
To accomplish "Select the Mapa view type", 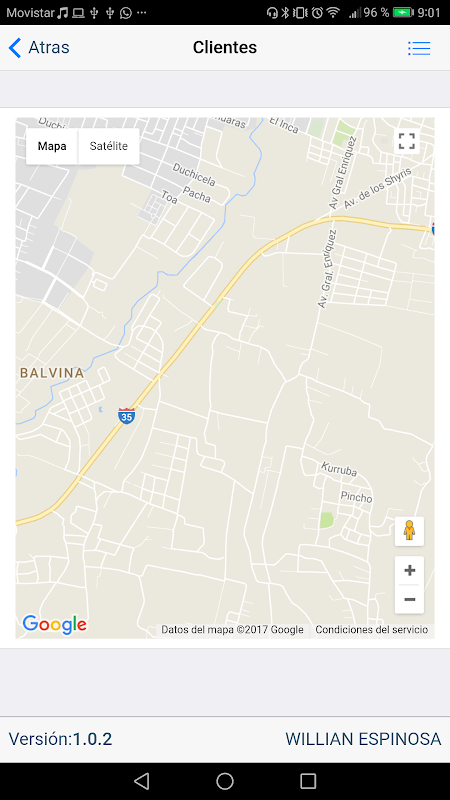I will (x=52, y=146).
